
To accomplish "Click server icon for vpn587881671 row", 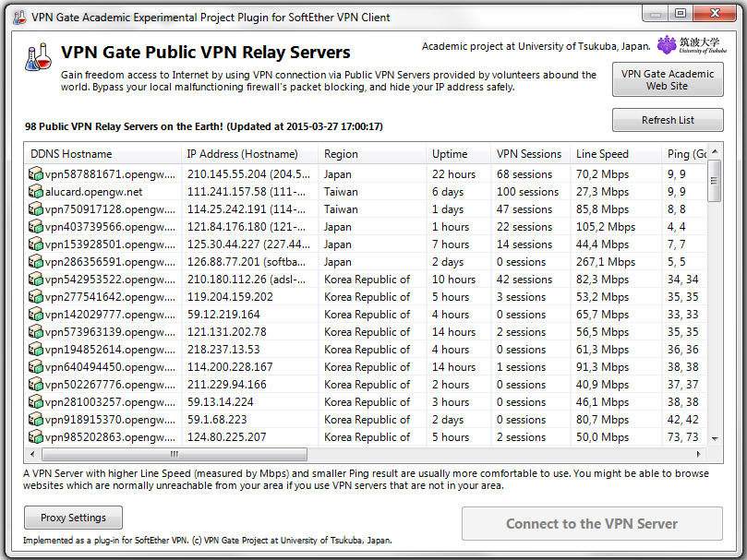I will (x=36, y=173).
